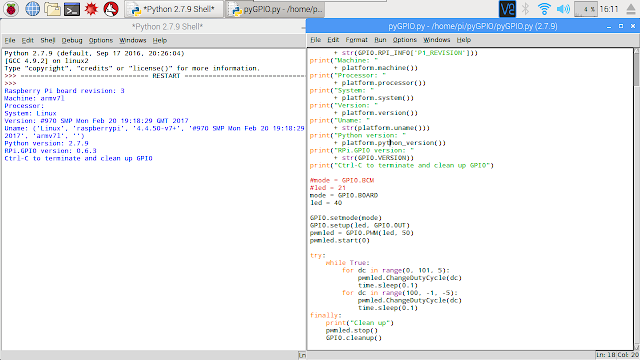640x360 pixels.
Task: Click the 'finally:' keyword line
Action: pos(326,315)
